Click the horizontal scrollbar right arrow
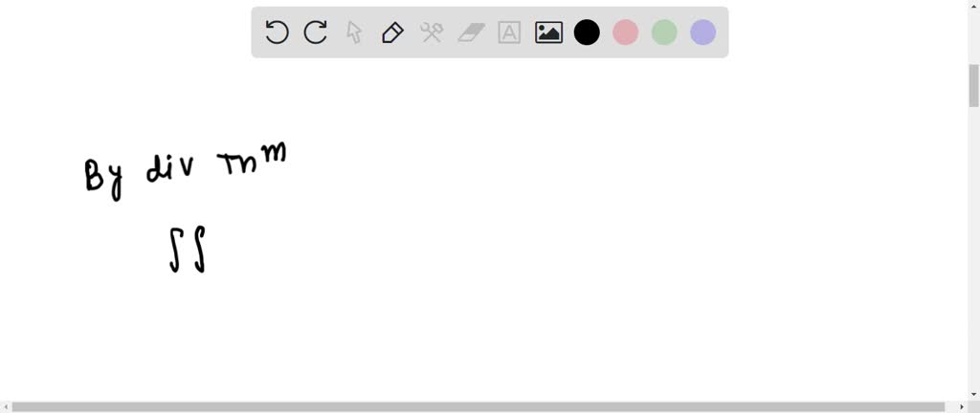980x413 pixels. 963,406
